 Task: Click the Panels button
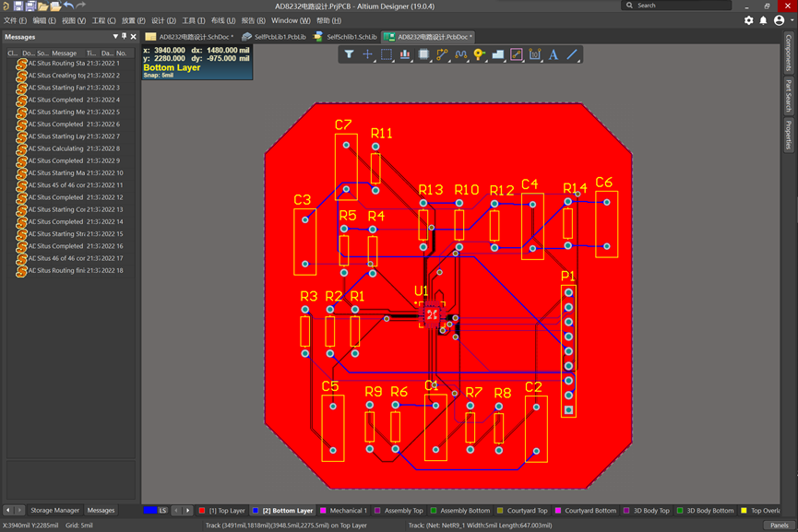click(x=780, y=525)
